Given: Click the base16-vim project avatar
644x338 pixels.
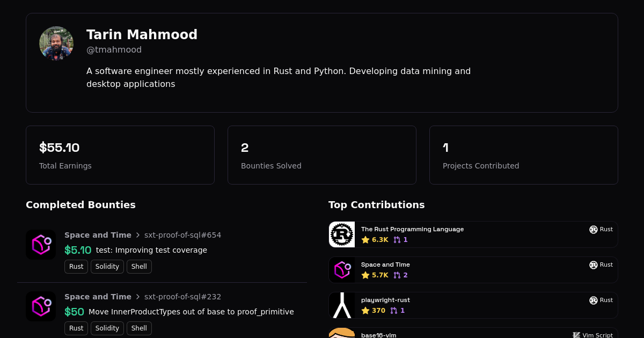Looking at the screenshot, I should point(342,333).
